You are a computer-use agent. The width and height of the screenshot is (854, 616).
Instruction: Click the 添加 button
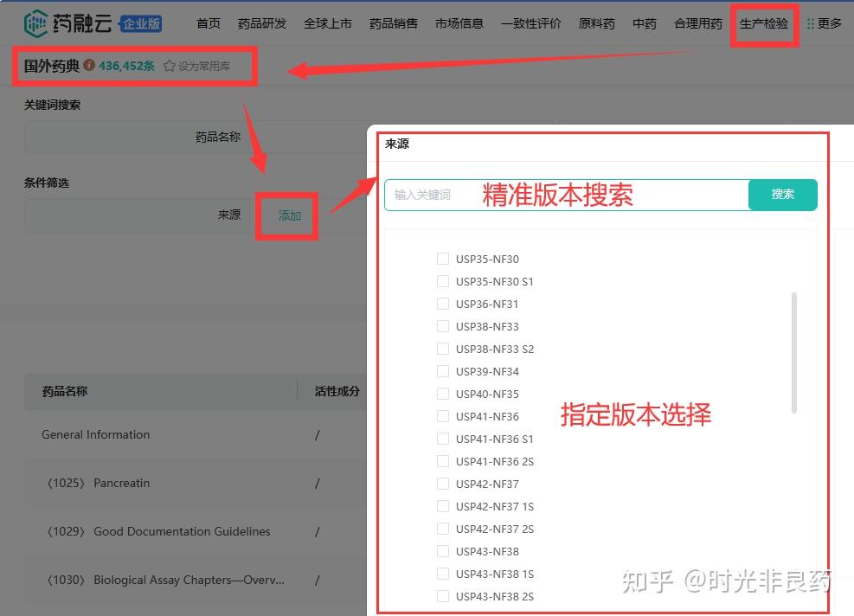click(287, 215)
